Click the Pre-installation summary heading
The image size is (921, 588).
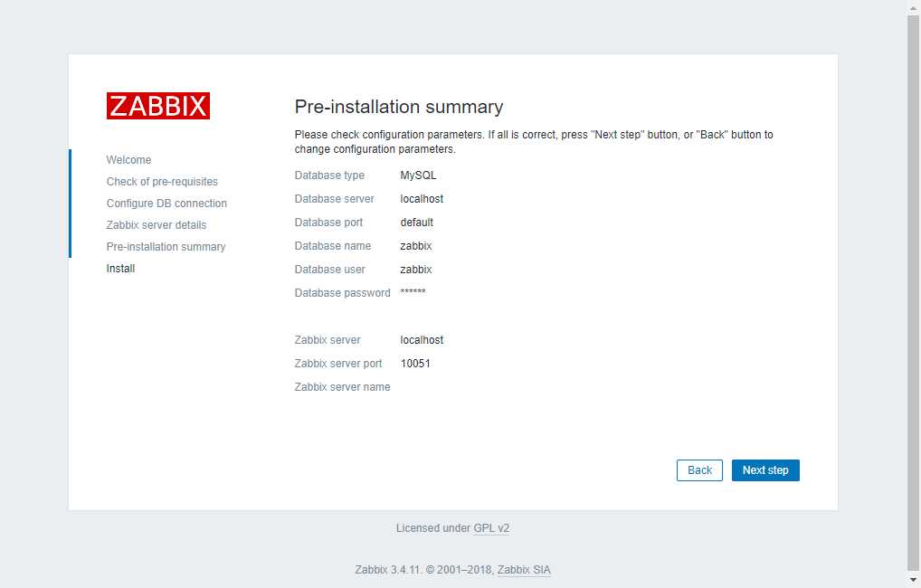point(399,107)
